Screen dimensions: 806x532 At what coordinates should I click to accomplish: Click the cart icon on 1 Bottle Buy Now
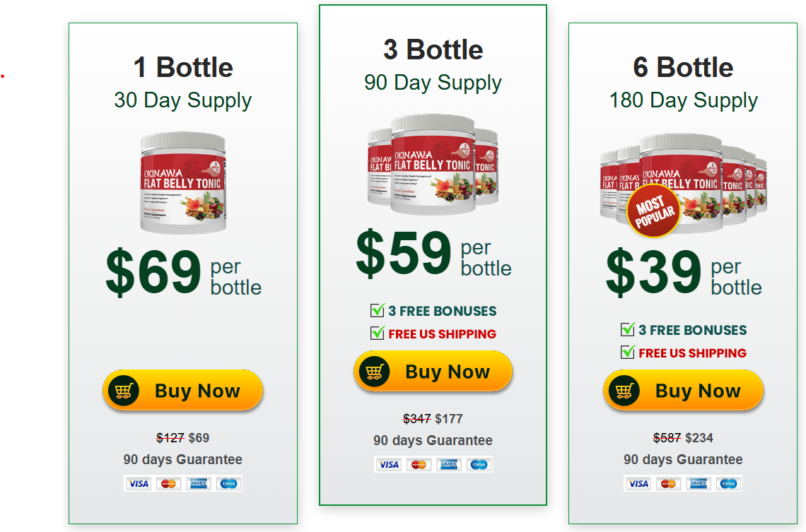123,391
